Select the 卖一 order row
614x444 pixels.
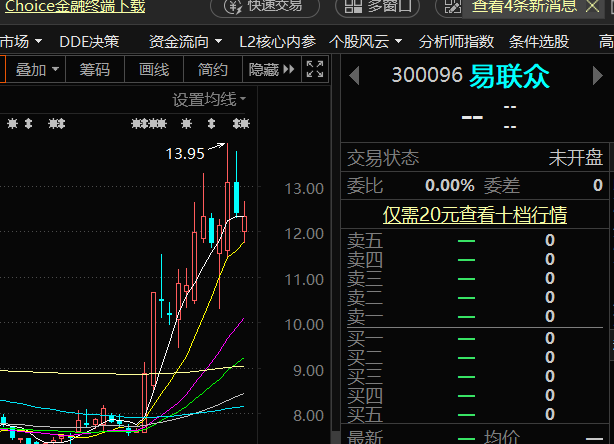point(475,316)
